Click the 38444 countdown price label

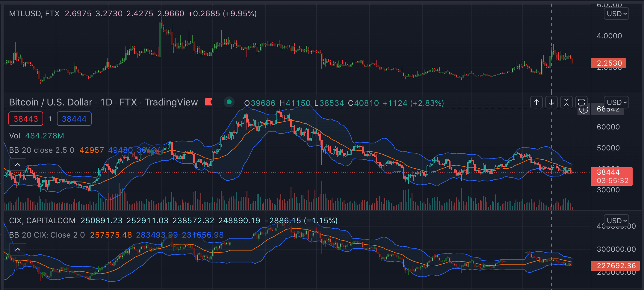tap(611, 176)
